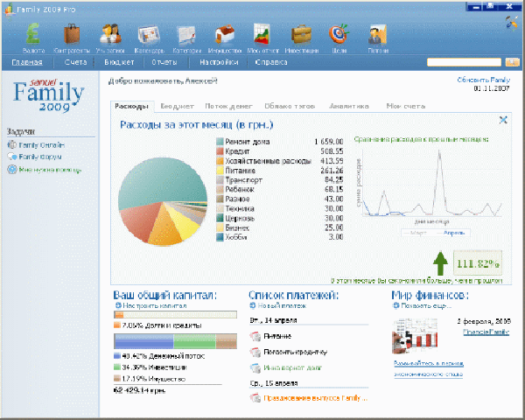Switch to the Бюджет dashboard tab

(x=177, y=106)
